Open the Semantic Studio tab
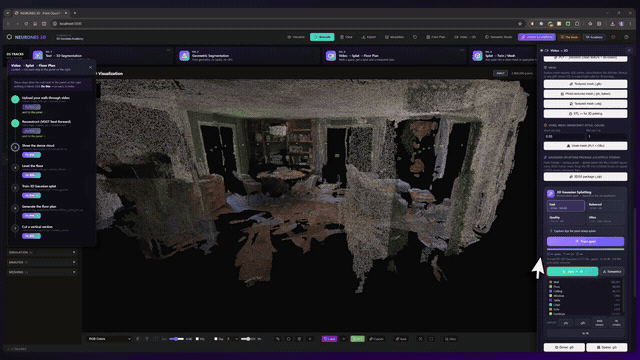640x360 pixels. [498, 37]
